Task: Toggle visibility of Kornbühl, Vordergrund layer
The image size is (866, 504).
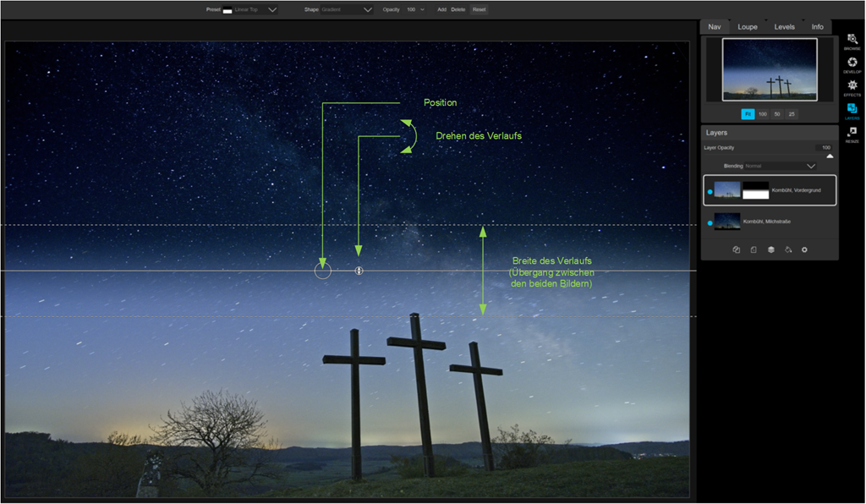Action: pos(709,191)
